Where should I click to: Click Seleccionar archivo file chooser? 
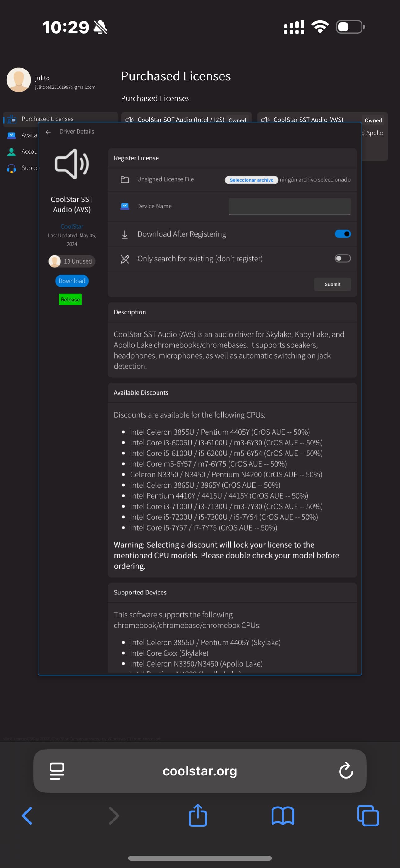point(251,180)
